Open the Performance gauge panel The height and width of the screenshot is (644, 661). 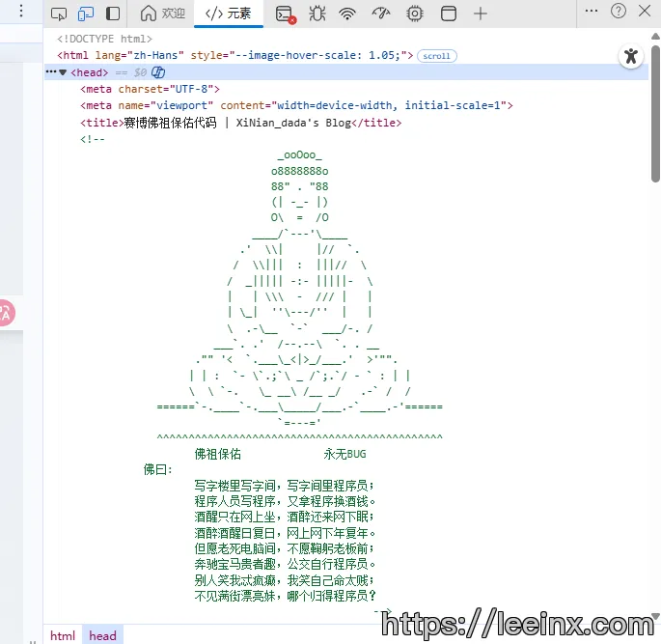(x=381, y=14)
